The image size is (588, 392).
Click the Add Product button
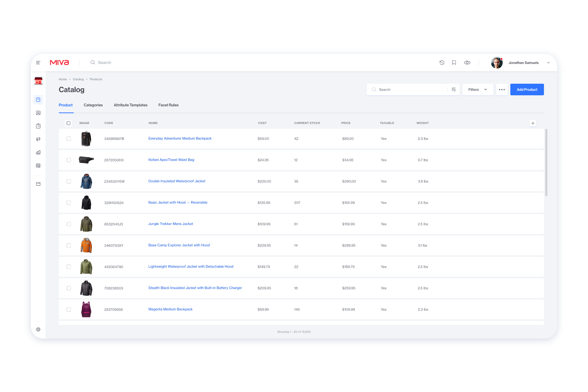coord(527,89)
